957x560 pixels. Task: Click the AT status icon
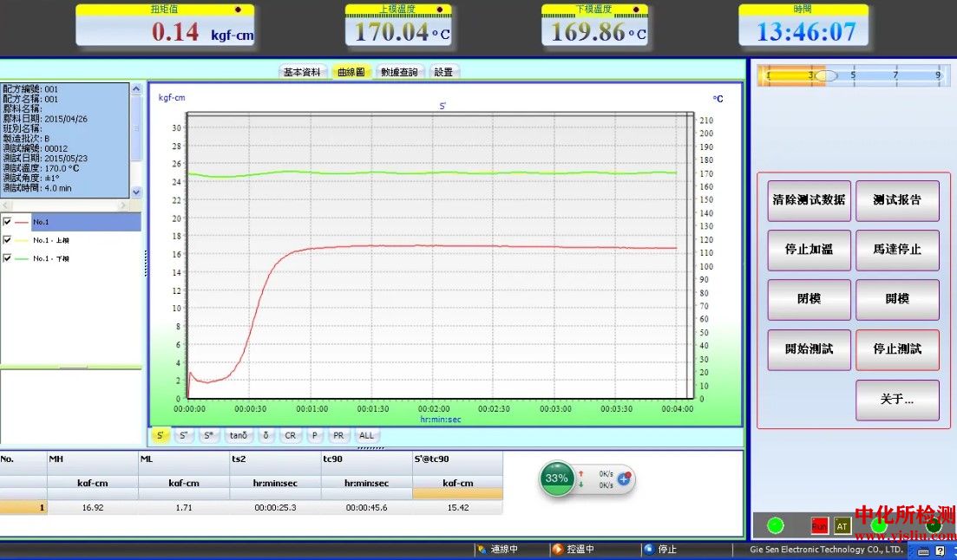pos(842,525)
